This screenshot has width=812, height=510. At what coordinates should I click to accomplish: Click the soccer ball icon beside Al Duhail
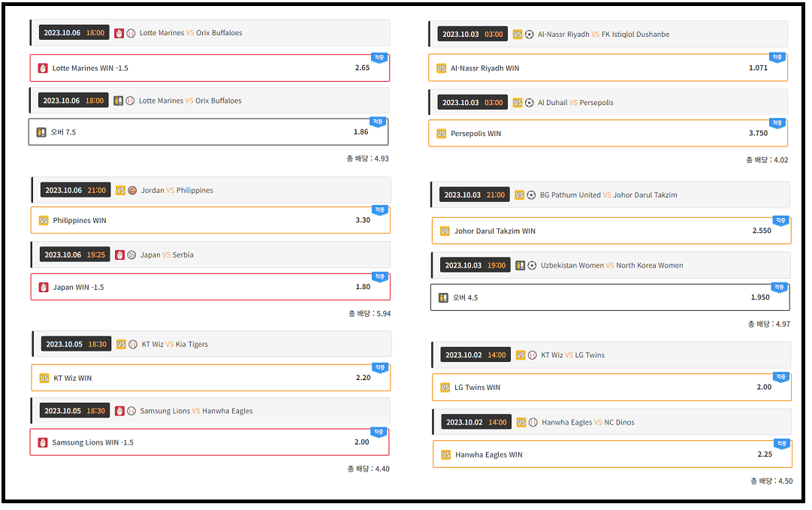pos(530,103)
